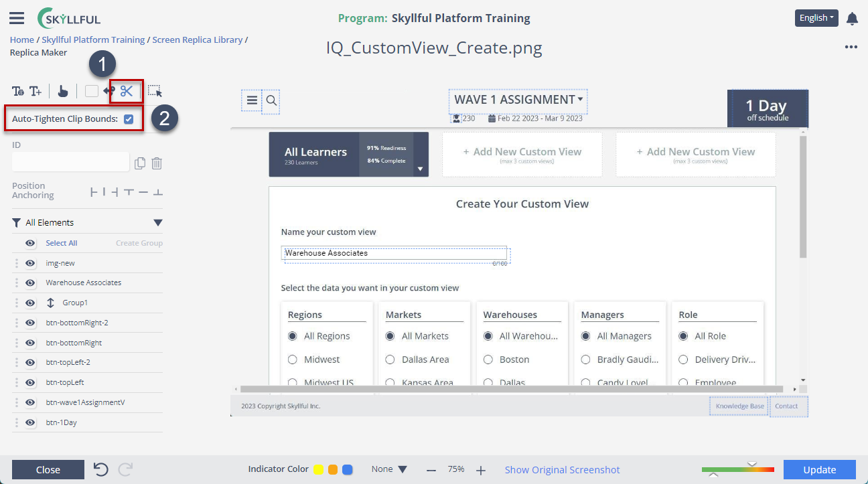Go to Home breadcrumb
This screenshot has height=484, width=868.
[x=22, y=40]
